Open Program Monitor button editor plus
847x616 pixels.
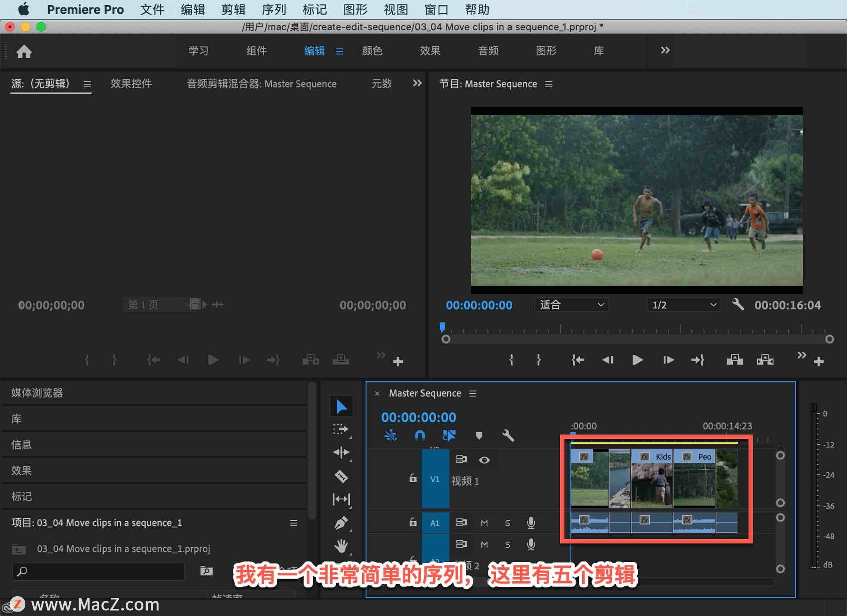pos(819,362)
